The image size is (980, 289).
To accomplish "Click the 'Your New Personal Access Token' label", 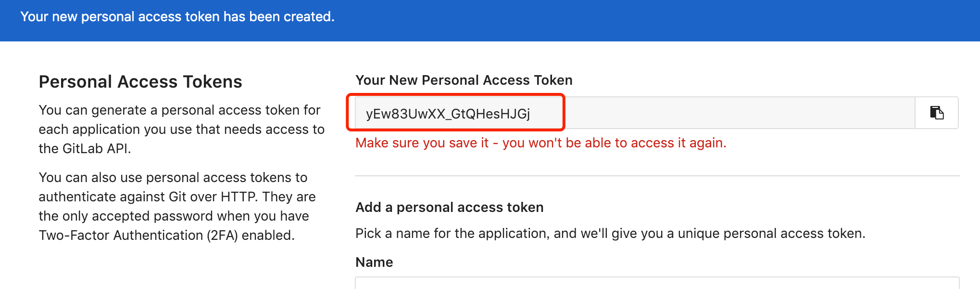I will [x=464, y=80].
